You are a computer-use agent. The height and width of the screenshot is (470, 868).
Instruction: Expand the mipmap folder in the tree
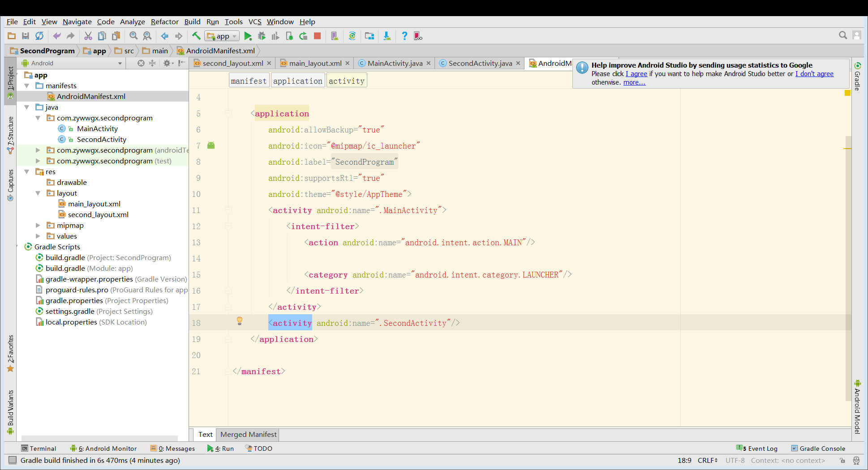38,226
